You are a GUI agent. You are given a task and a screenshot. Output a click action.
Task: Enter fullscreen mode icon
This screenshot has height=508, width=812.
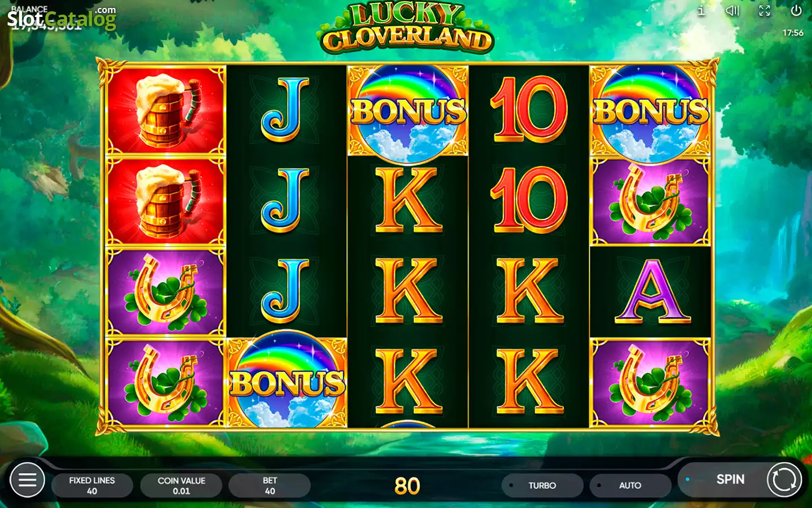(x=765, y=11)
